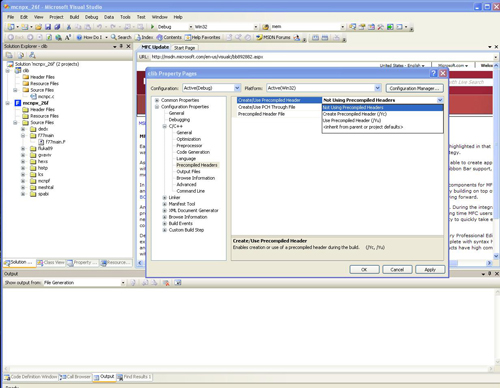Select f77main.F file in Solution Explorer
The height and width of the screenshot is (388, 500).
coord(55,142)
